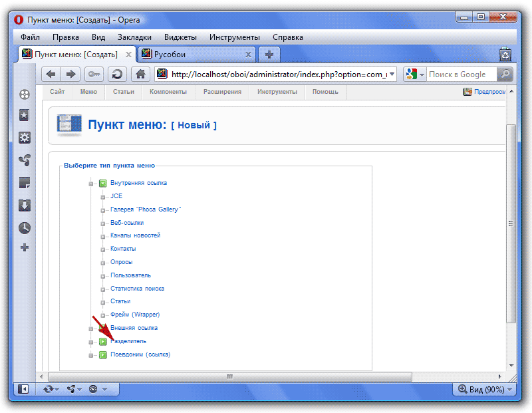Screen dimensions: 532x413
Task: Click in the Google search field
Action: (x=460, y=74)
